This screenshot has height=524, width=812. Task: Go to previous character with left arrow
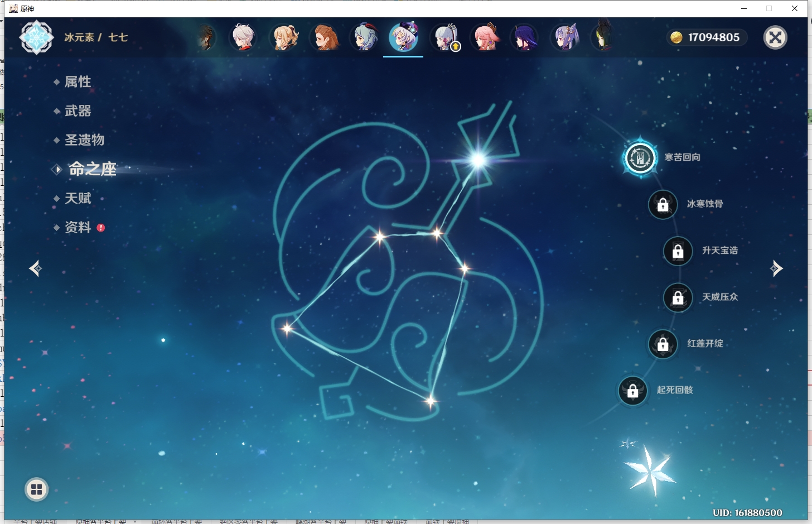36,269
